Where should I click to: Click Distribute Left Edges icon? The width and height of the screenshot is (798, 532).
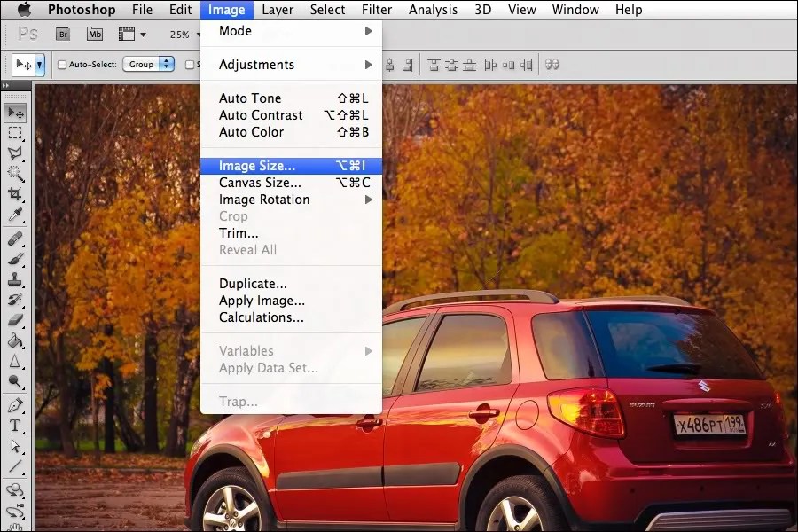click(x=490, y=65)
